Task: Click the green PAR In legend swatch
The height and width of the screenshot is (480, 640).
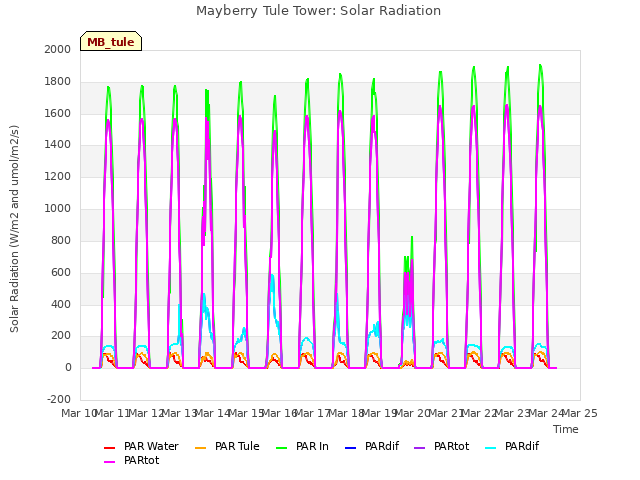Action: (x=282, y=448)
